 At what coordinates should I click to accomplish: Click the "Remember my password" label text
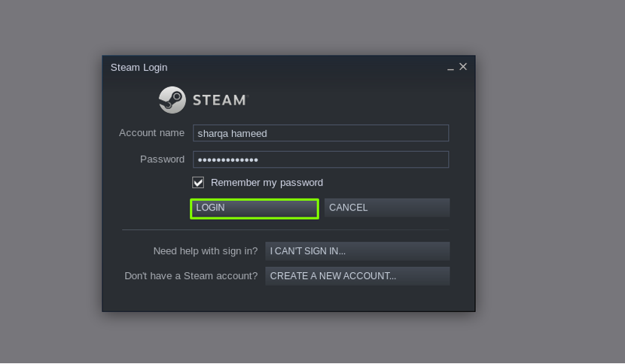pos(267,183)
